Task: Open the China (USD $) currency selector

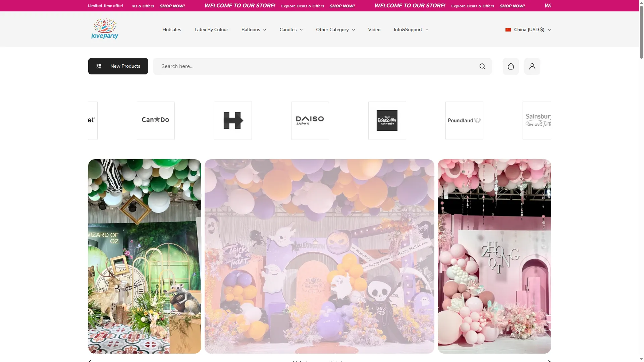Action: [528, 30]
